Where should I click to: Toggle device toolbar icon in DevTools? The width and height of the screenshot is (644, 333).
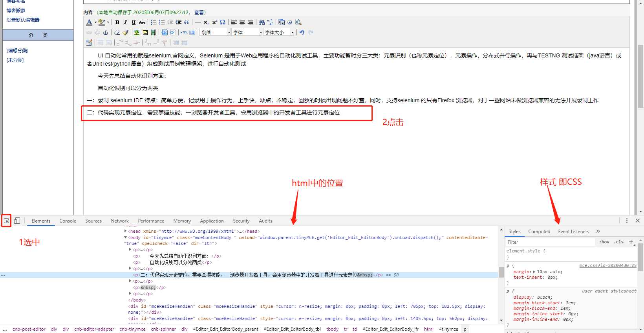(x=17, y=221)
